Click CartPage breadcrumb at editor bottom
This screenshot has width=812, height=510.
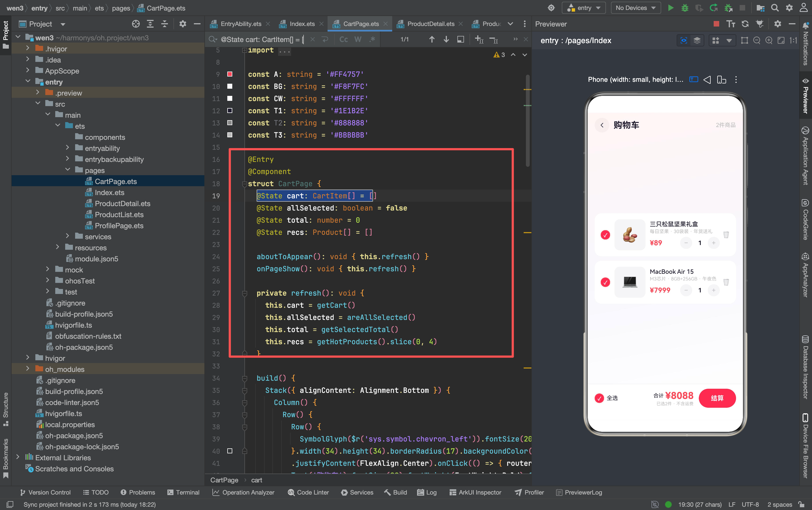[224, 480]
